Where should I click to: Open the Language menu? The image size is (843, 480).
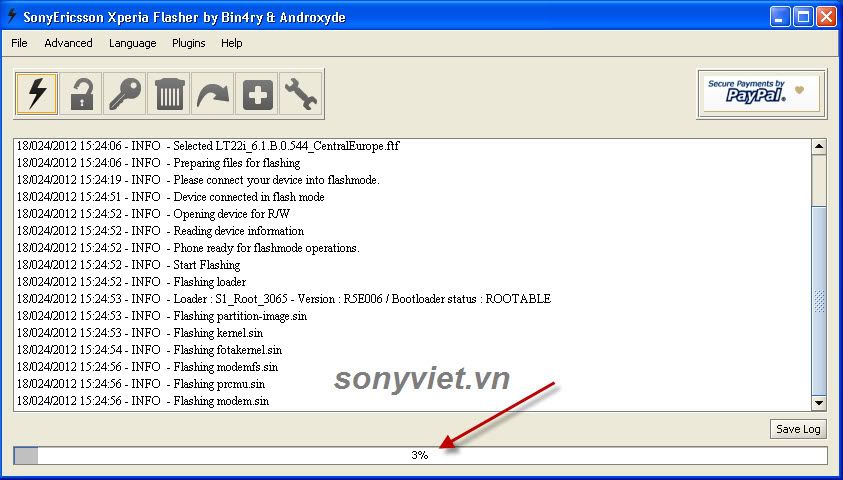point(132,43)
